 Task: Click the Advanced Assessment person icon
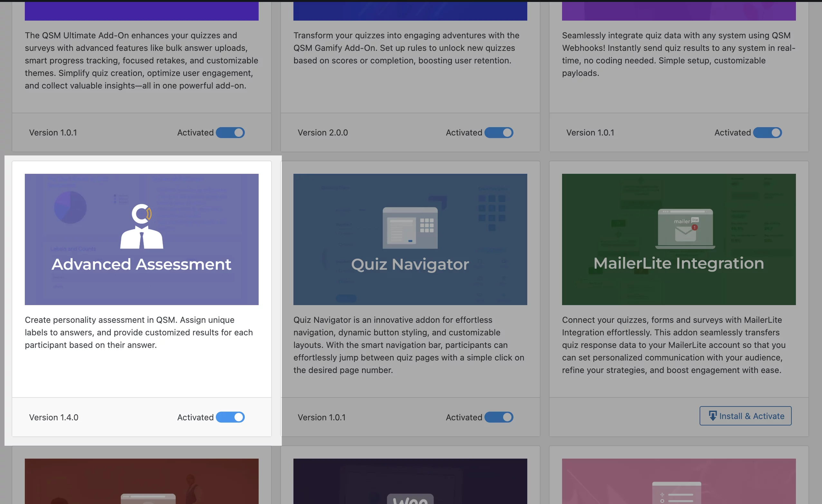pyautogui.click(x=141, y=226)
